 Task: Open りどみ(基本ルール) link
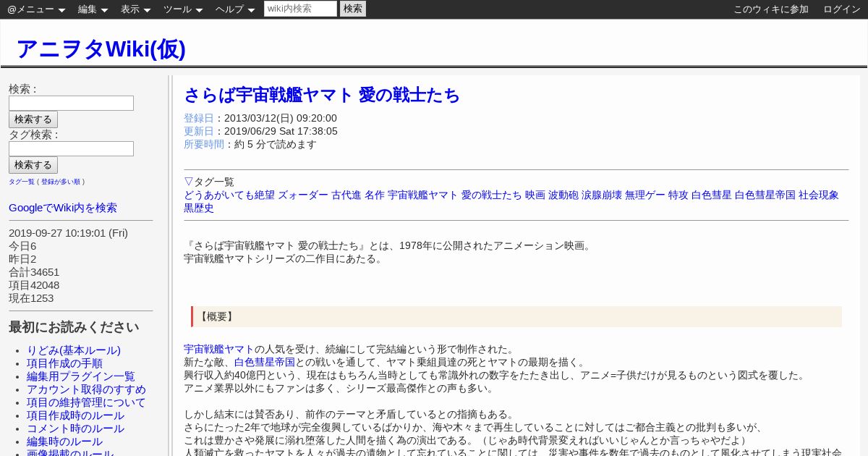tap(74, 350)
